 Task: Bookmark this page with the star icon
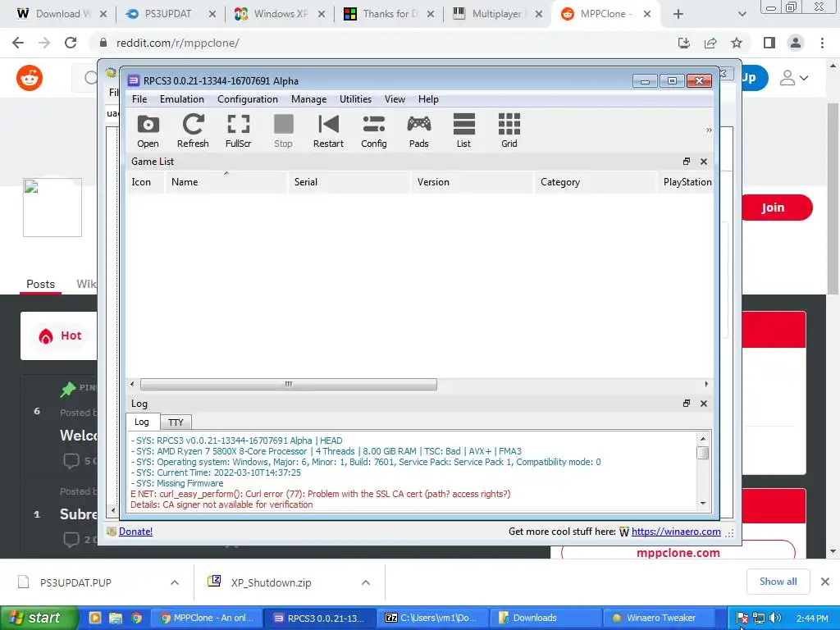pyautogui.click(x=737, y=43)
